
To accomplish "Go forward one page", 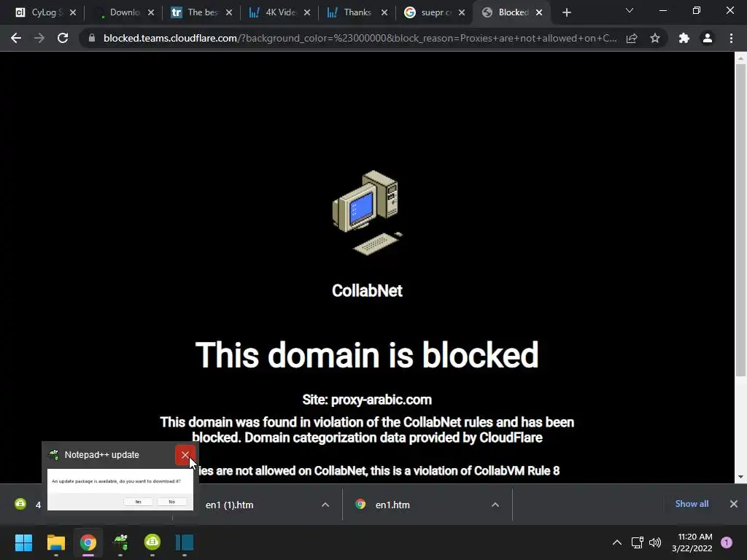I will (x=39, y=38).
